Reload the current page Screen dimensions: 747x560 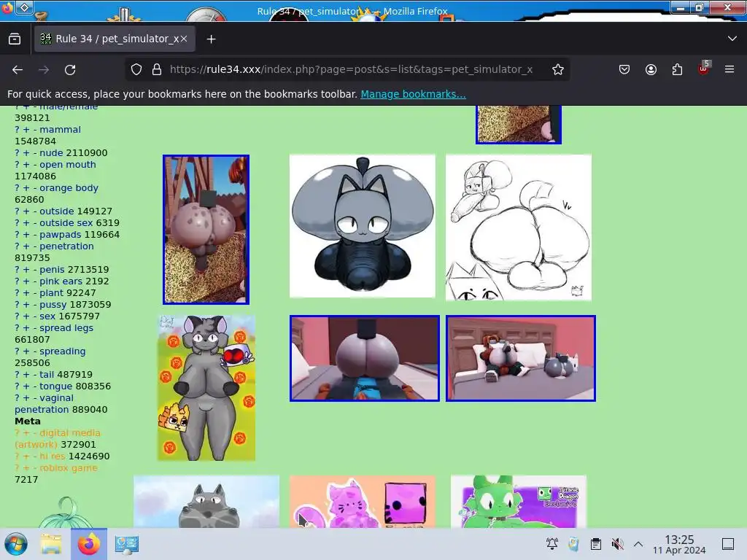(x=70, y=69)
